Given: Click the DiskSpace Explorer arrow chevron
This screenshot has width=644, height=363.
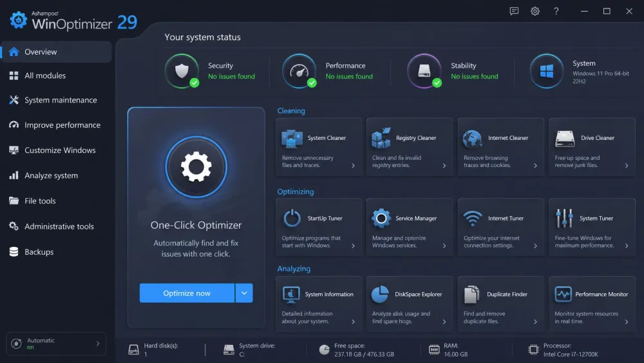Looking at the screenshot, I should (444, 322).
